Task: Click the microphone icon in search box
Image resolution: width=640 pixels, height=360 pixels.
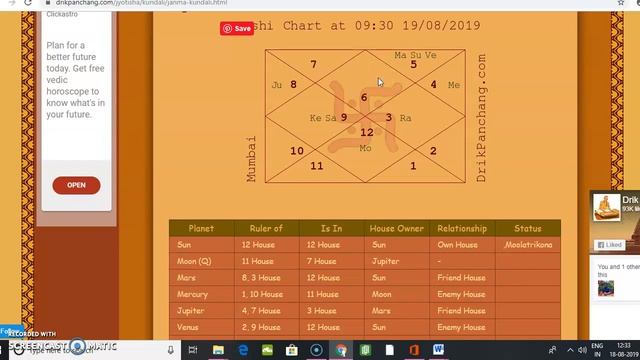Action: [x=171, y=350]
